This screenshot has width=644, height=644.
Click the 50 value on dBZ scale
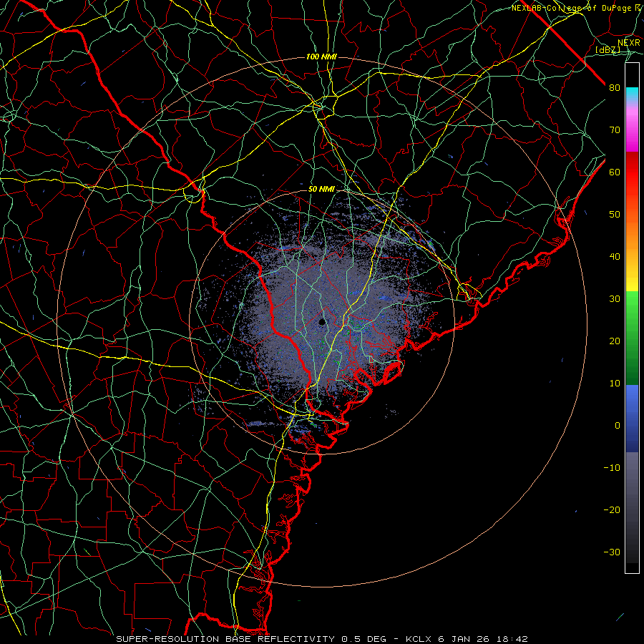click(x=615, y=215)
